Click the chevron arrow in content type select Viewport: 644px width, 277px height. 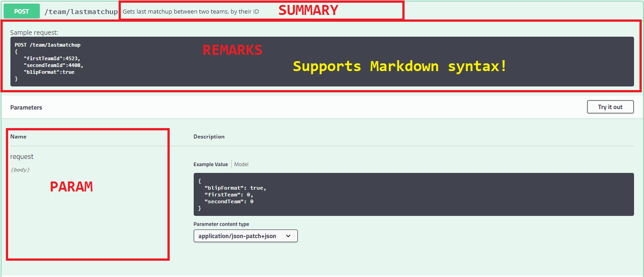coord(288,236)
